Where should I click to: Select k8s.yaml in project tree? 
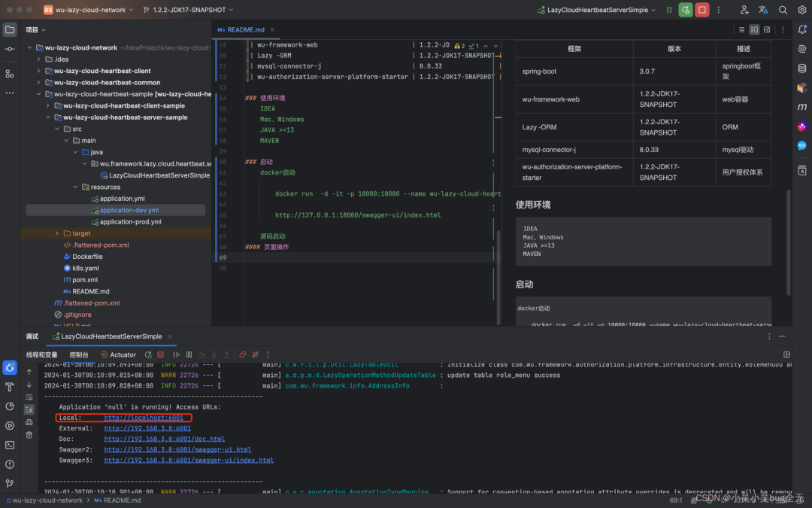[x=86, y=268]
